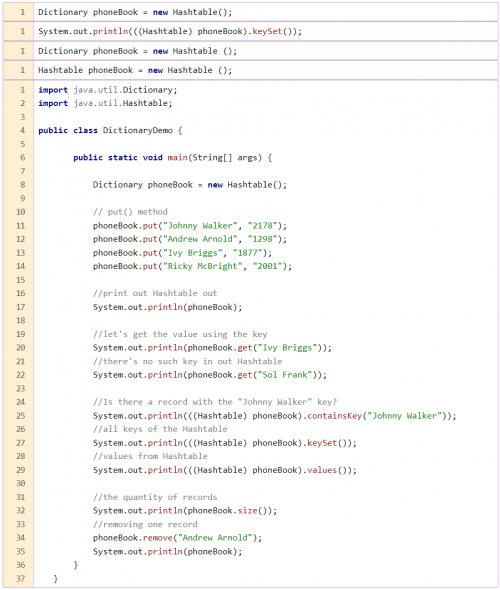Click the containsKey("Johnny Walker") line
Screen dimensions: 500x590
[x=274, y=415]
